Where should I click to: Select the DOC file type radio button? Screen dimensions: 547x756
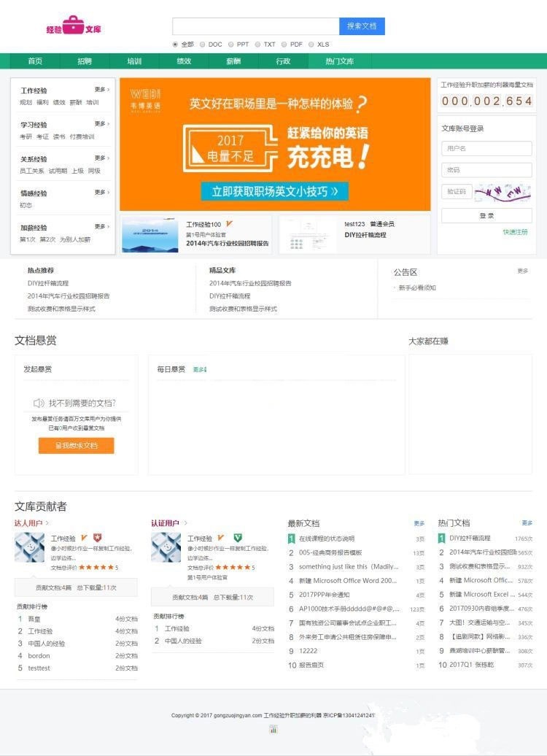(203, 45)
